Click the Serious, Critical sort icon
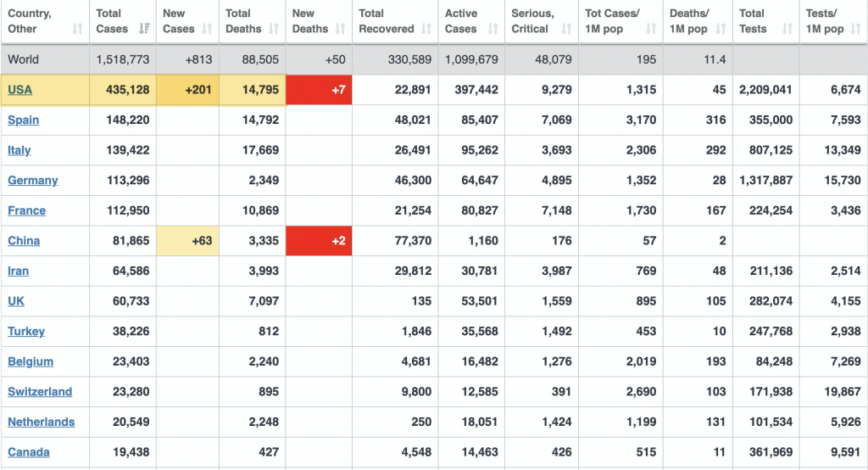The image size is (868, 470). [565, 29]
